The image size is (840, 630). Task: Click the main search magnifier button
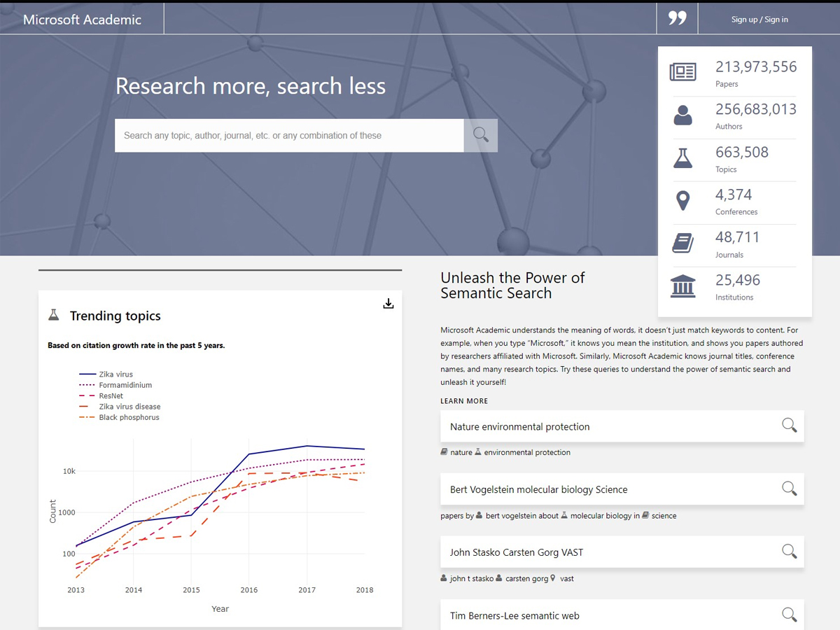[480, 135]
